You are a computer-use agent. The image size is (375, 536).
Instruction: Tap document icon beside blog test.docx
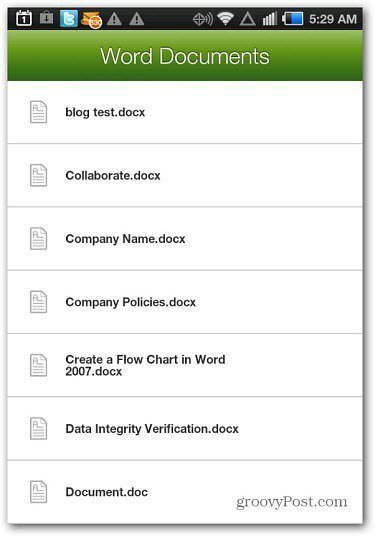tap(38, 112)
